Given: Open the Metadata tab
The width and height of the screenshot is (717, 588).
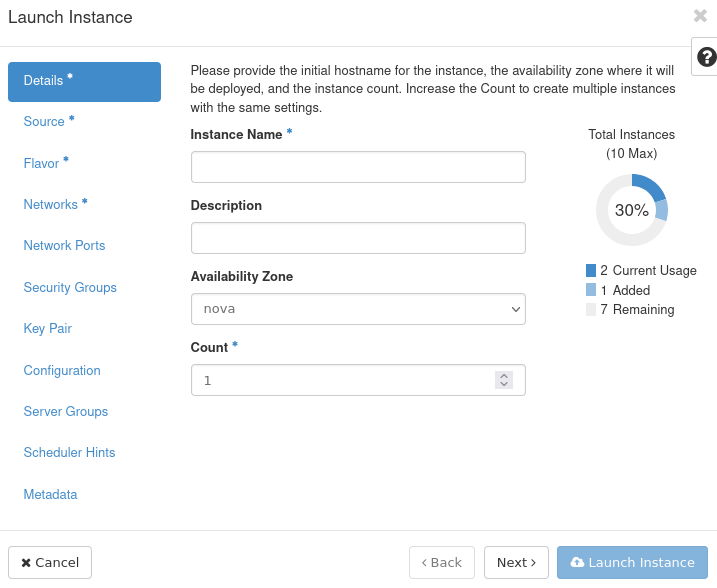Looking at the screenshot, I should (x=50, y=495).
